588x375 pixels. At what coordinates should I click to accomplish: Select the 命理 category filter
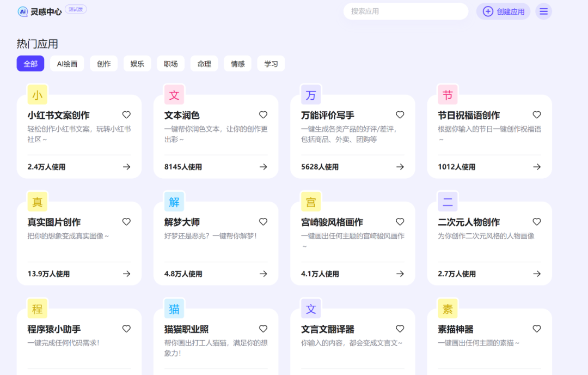point(204,63)
